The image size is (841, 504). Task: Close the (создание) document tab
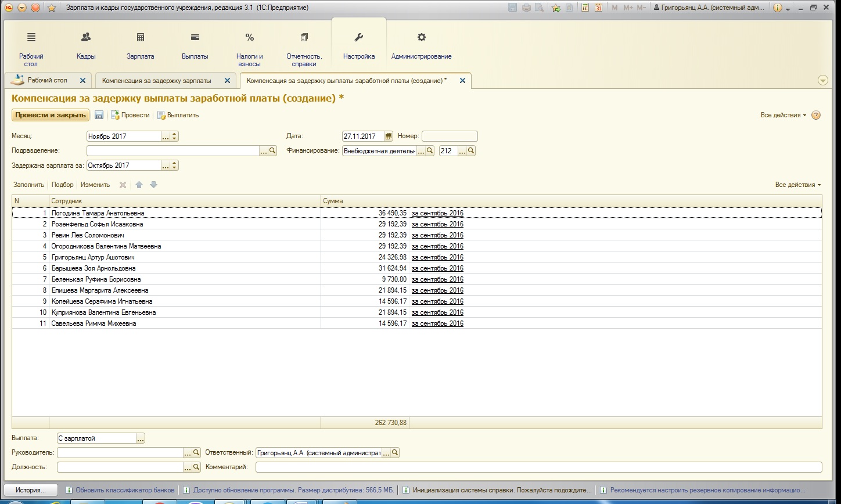pos(462,81)
